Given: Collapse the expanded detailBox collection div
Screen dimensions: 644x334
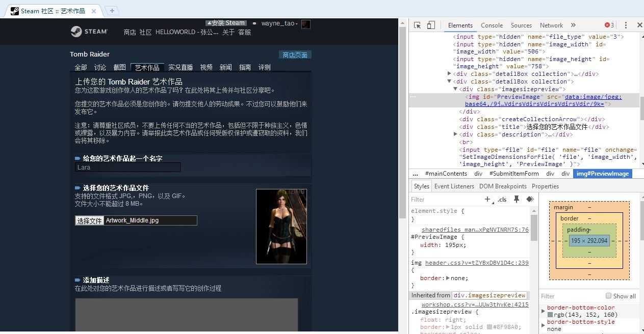Looking at the screenshot, I should coord(449,81).
